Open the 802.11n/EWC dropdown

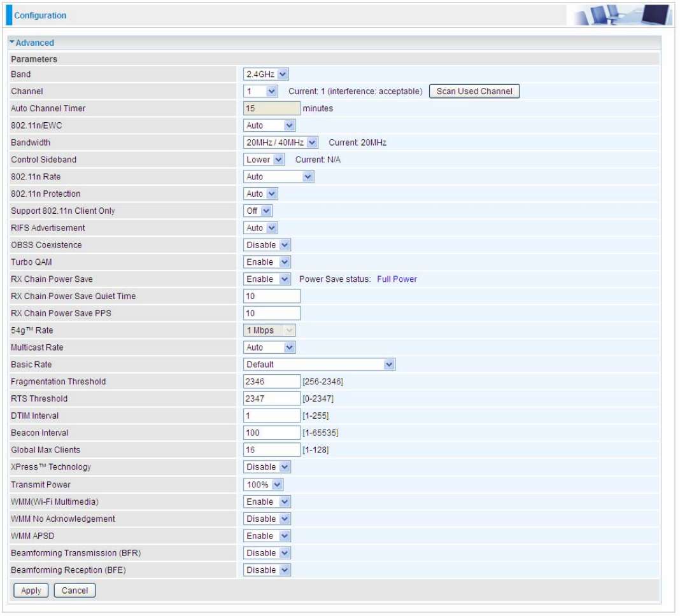coord(270,126)
